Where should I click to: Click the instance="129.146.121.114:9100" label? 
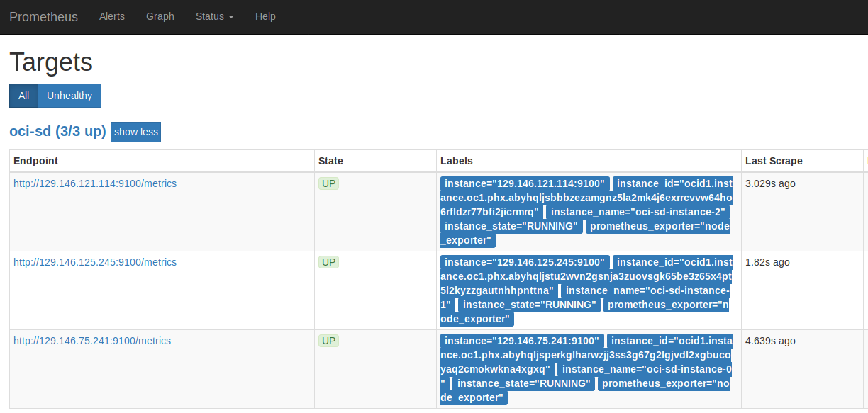[524, 183]
